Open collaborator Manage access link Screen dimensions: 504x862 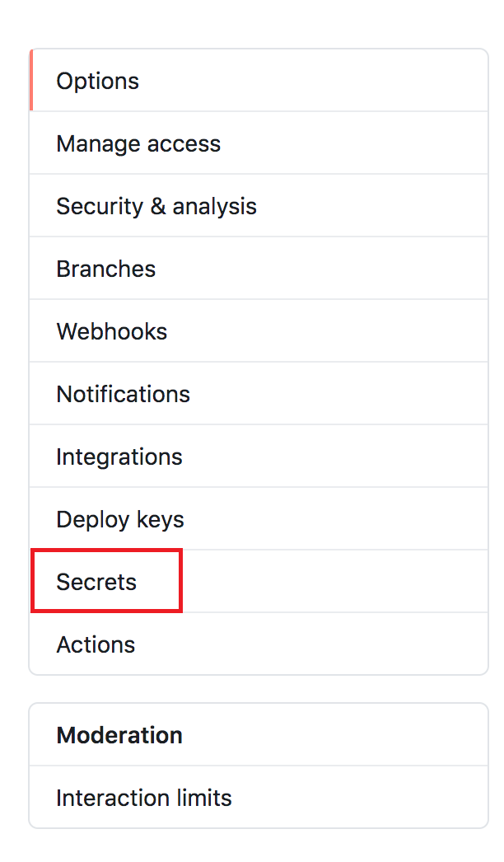138,143
